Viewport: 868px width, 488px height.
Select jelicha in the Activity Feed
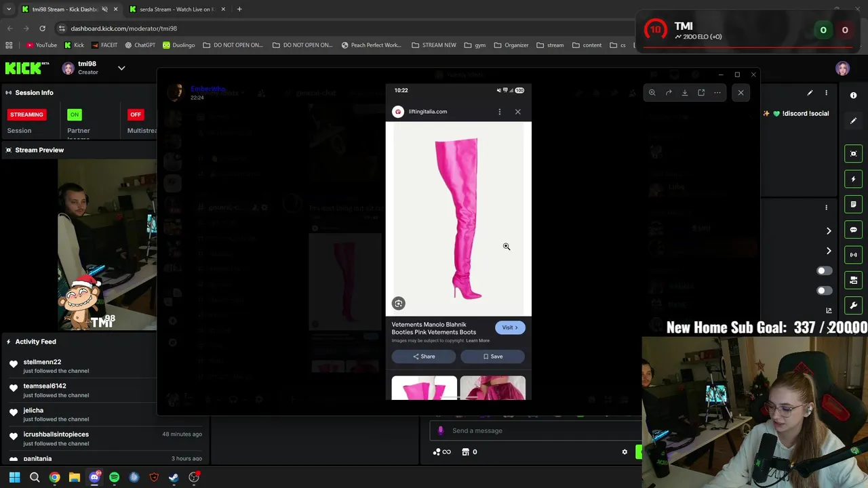33,410
